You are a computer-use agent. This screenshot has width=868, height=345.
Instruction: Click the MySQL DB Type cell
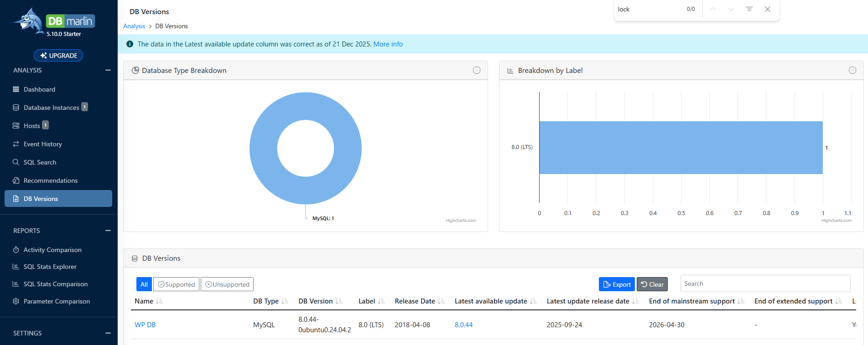(x=264, y=325)
